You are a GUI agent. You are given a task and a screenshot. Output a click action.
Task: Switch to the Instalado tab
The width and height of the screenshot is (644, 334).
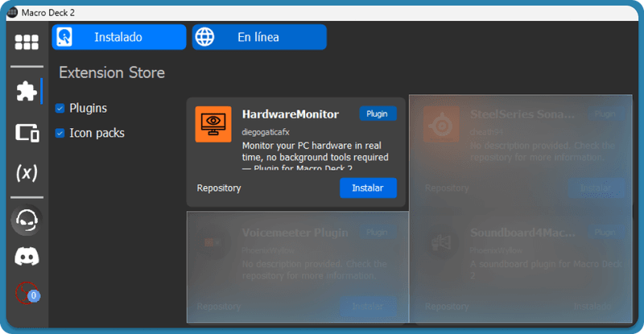(119, 37)
